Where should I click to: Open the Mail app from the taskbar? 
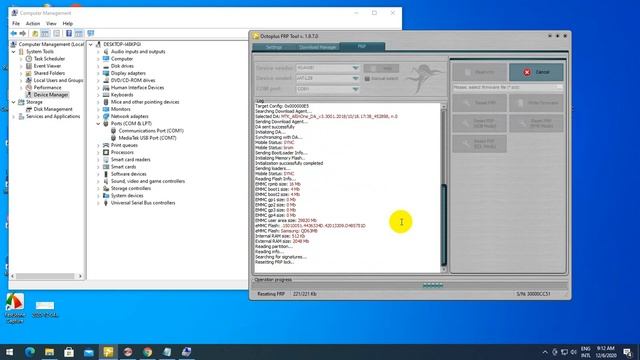89,352
